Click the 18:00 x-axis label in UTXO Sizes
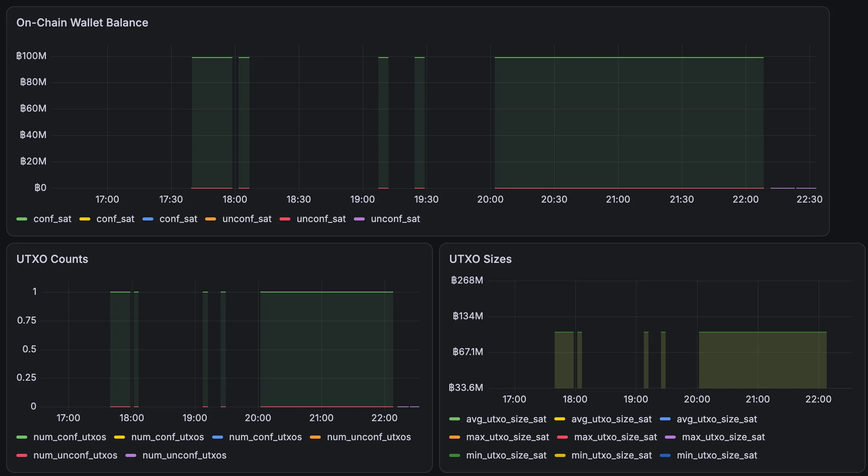 (x=575, y=399)
